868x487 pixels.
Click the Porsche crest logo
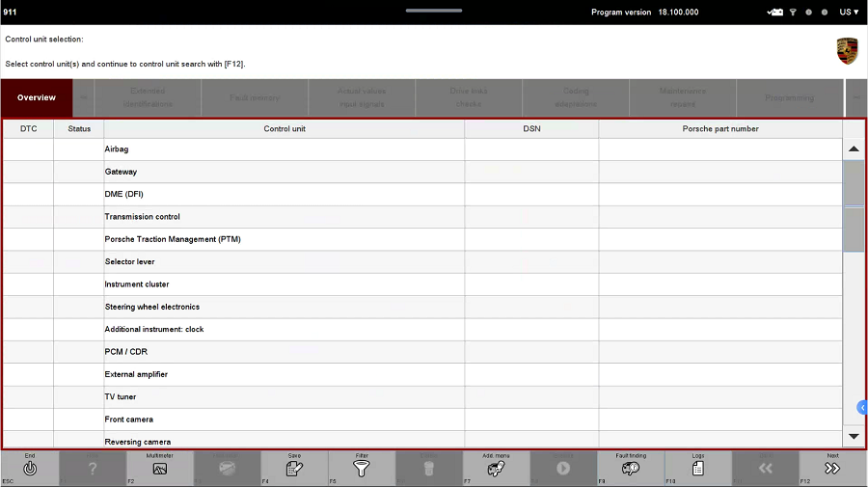[x=847, y=51]
